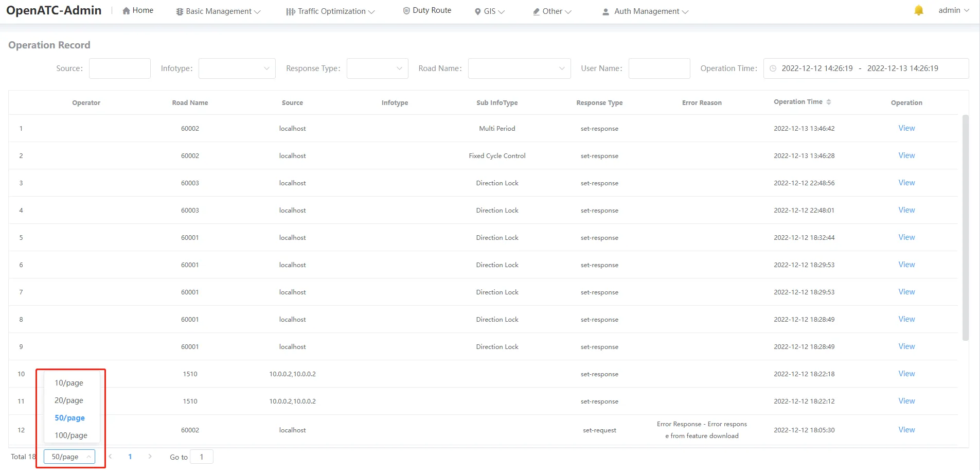The image size is (980, 472).
Task: Click the Source filter input field
Action: [x=120, y=68]
